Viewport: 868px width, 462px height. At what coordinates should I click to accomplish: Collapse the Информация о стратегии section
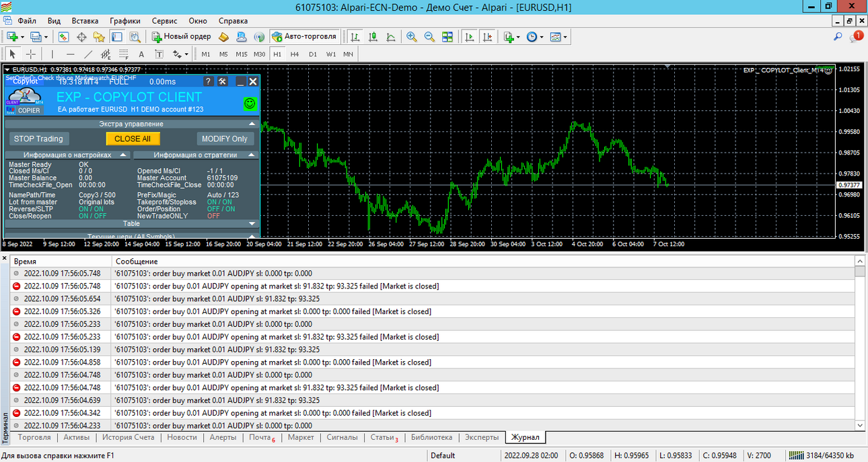click(x=252, y=155)
